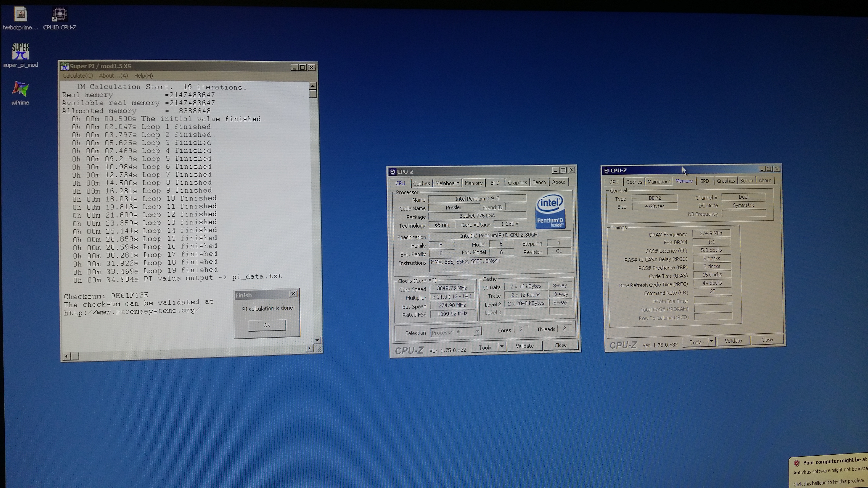Open About tab in left CPU-Z

click(559, 182)
